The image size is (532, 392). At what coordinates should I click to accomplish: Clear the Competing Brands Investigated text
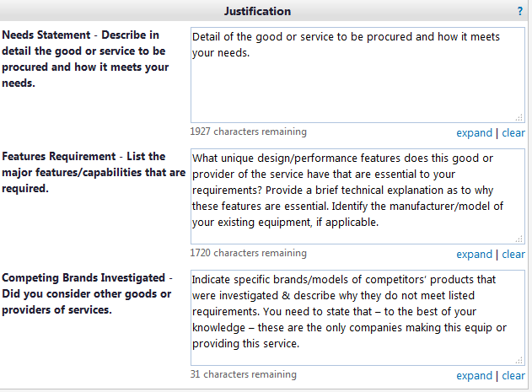coord(513,376)
